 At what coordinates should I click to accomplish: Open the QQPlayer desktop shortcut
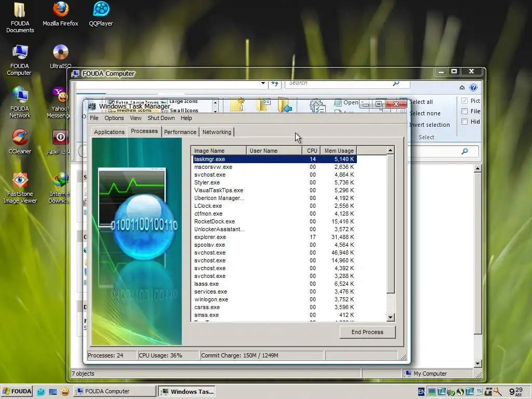pos(101,14)
